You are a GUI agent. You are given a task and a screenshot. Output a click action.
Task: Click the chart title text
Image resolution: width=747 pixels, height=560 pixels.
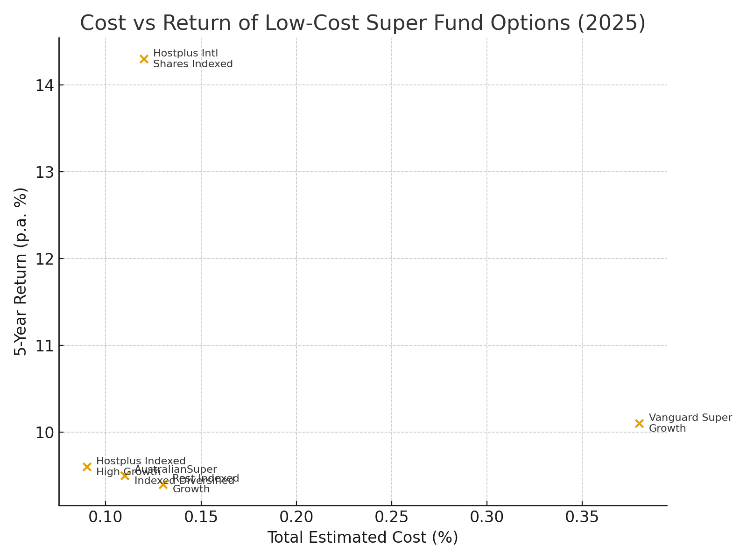(363, 23)
